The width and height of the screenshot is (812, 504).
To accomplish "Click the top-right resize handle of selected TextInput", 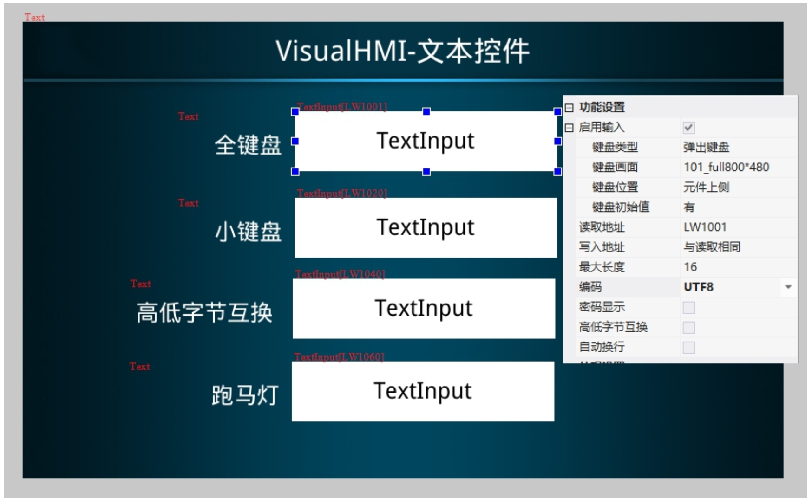I will tap(557, 112).
